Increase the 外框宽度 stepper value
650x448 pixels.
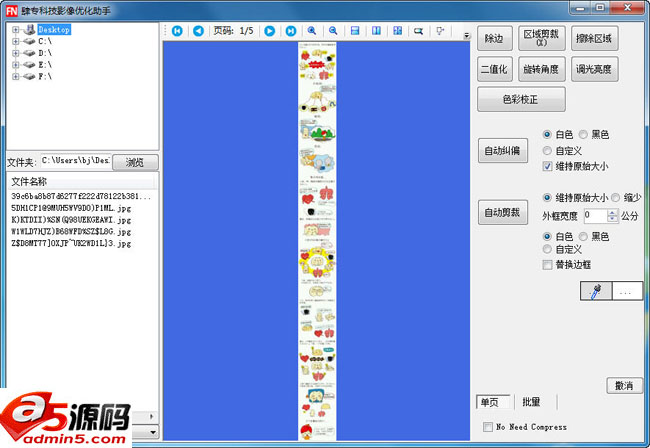point(613,211)
